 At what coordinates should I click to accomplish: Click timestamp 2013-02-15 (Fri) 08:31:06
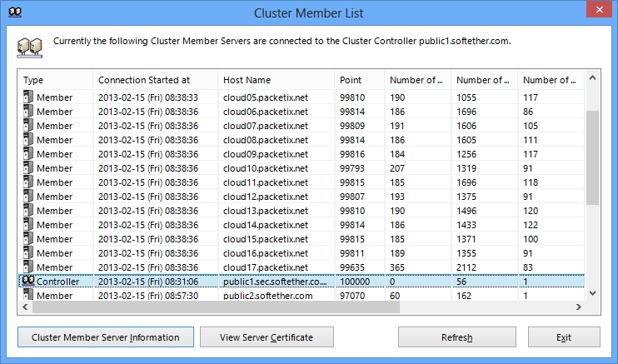tap(148, 282)
